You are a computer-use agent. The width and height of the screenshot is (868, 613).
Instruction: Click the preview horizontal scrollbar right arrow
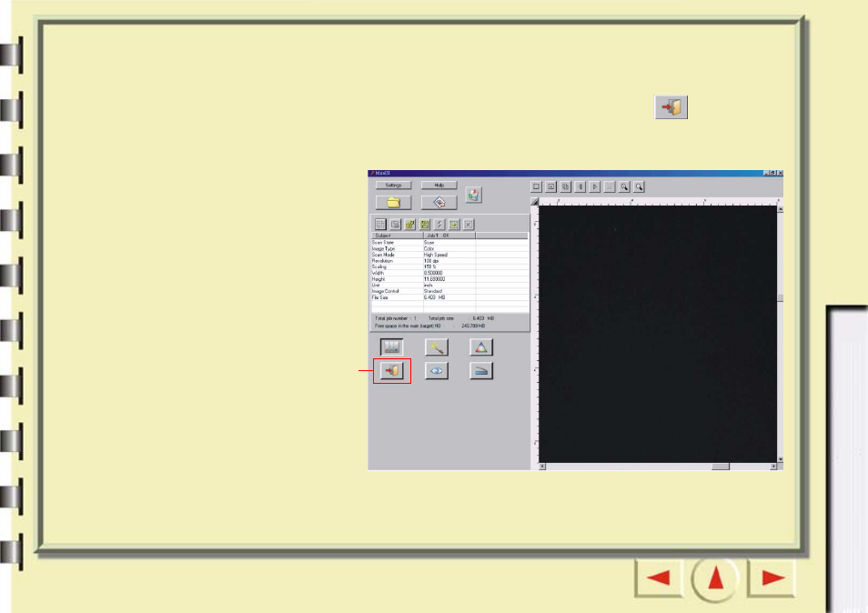(x=774, y=467)
